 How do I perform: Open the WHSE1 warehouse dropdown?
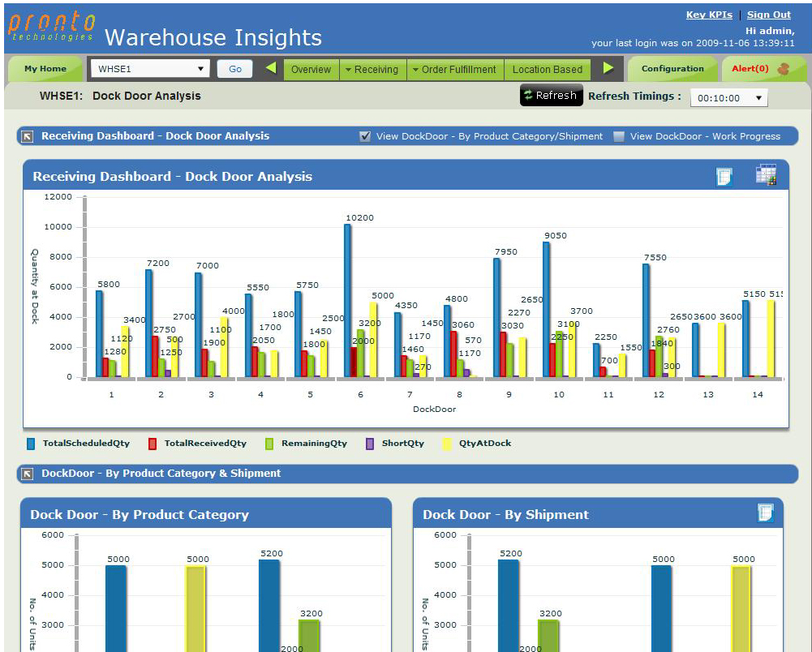pos(150,69)
